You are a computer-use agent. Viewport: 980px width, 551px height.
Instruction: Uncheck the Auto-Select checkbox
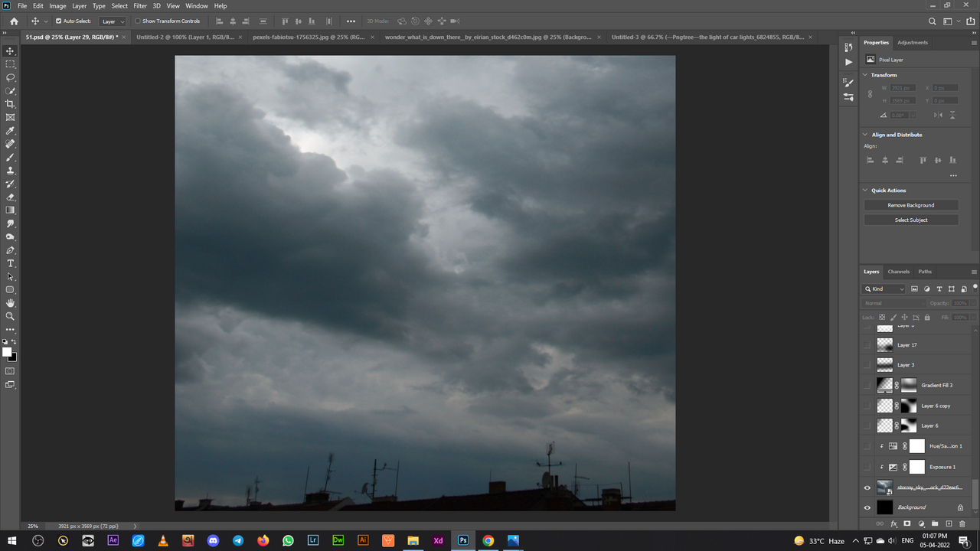[x=59, y=21]
